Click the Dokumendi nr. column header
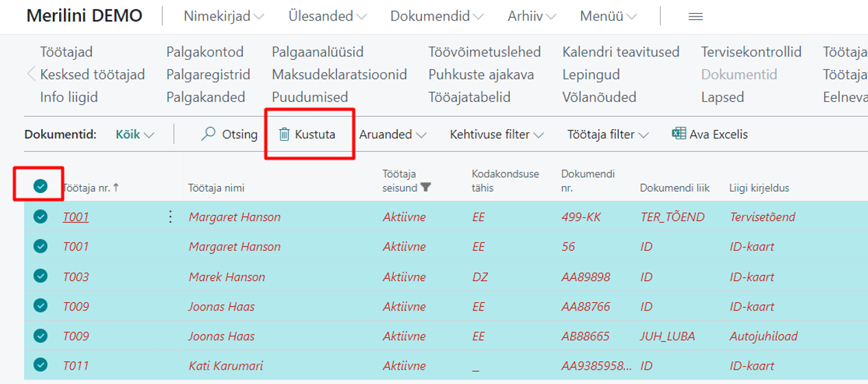The width and height of the screenshot is (868, 384). (589, 181)
